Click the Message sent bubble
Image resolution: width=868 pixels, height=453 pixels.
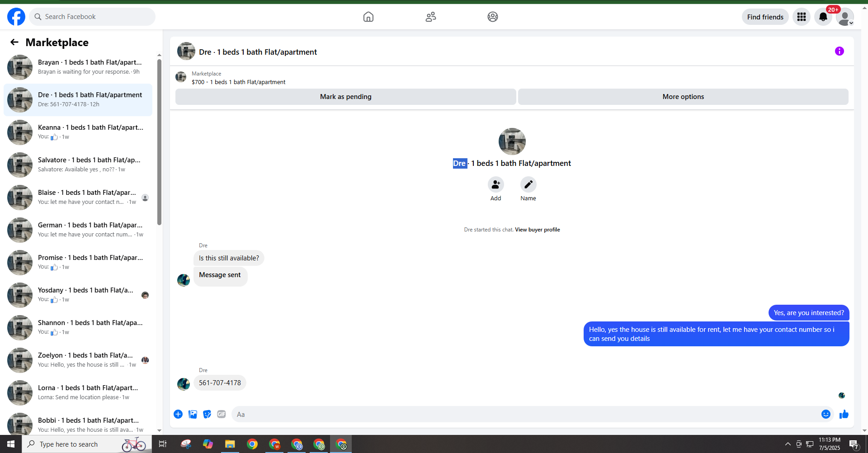coord(220,276)
